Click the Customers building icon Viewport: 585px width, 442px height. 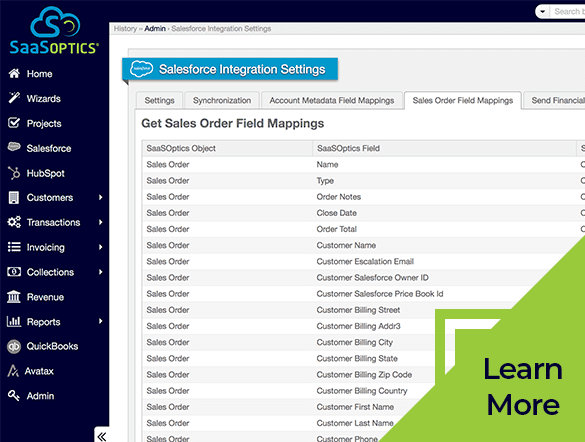14,198
